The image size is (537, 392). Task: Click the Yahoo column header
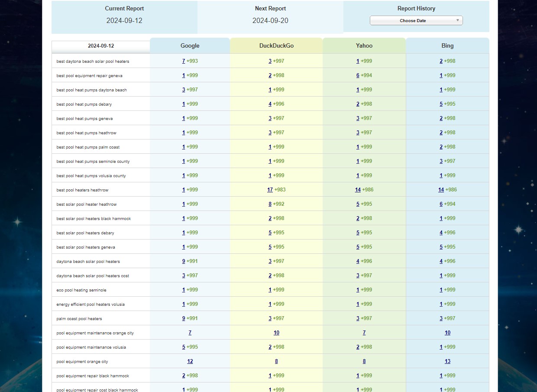[x=364, y=46]
